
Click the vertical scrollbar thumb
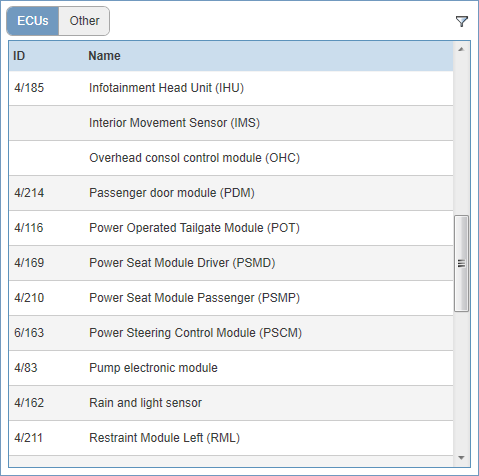(x=461, y=263)
